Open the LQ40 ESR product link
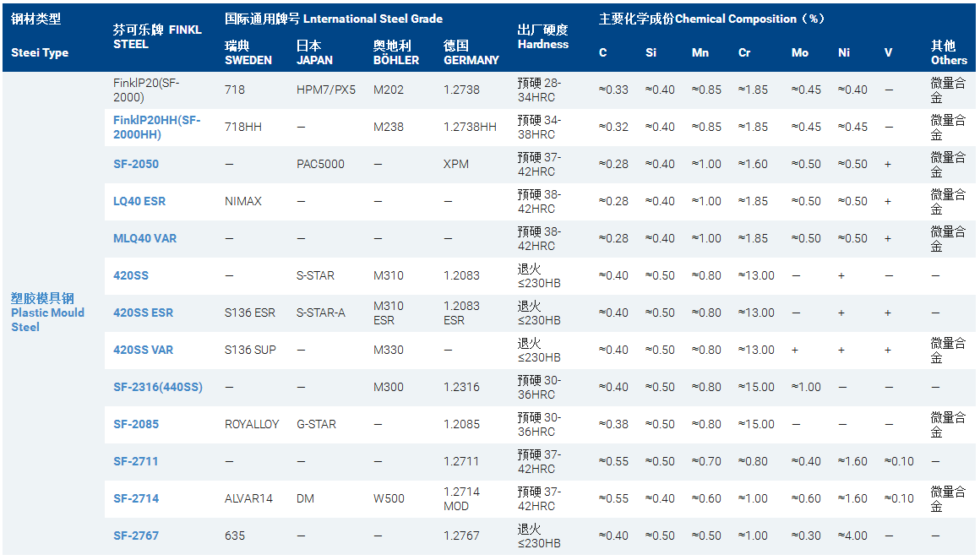Image resolution: width=980 pixels, height=560 pixels. [x=139, y=201]
